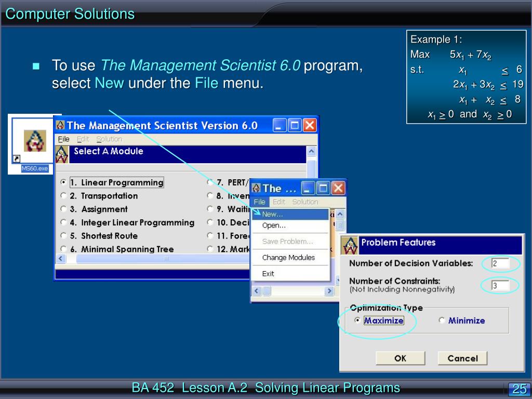Click the logo icon beside Problem Features
The image size is (532, 399).
[x=350, y=245]
